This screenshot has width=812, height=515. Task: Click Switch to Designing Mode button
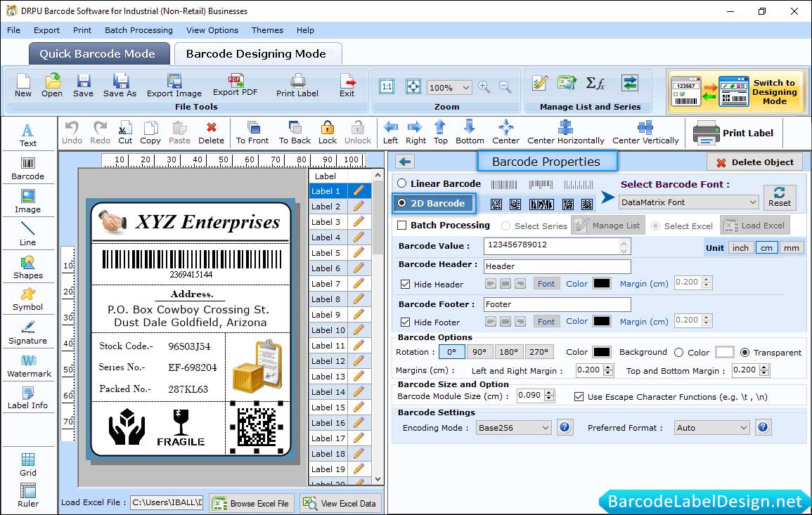[x=737, y=91]
